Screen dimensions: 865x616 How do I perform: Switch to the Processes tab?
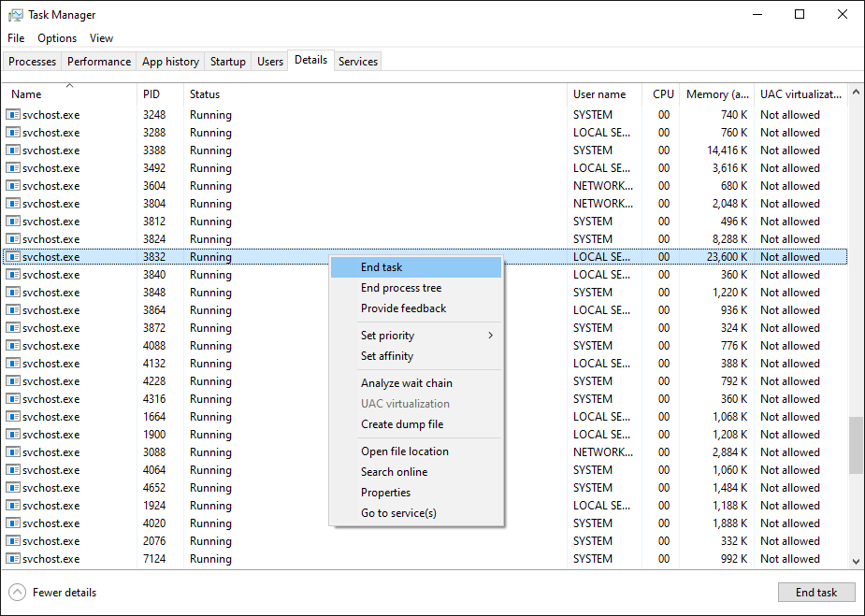pyautogui.click(x=32, y=61)
